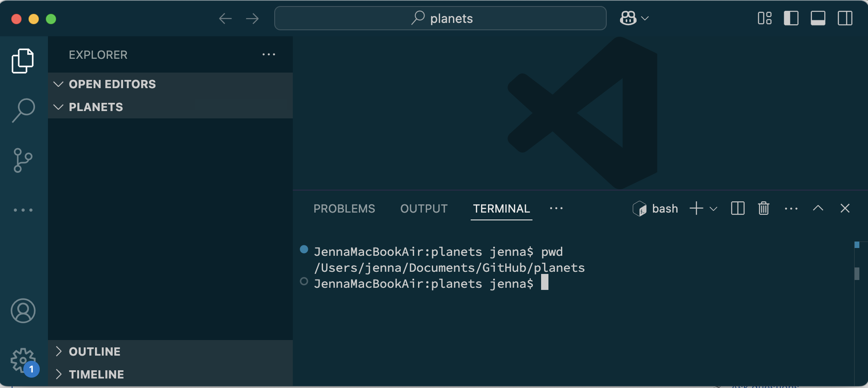Go back with the left arrow
The image size is (868, 388).
click(225, 19)
